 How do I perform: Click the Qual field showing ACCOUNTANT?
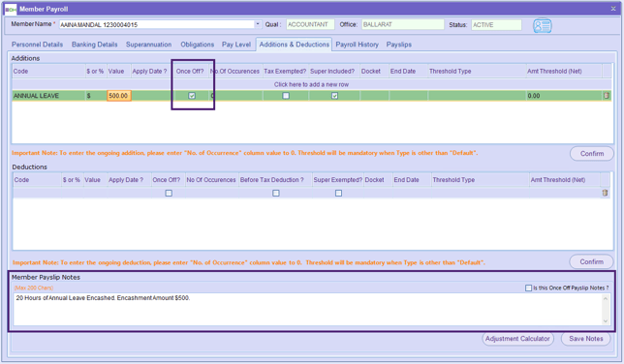pos(310,24)
